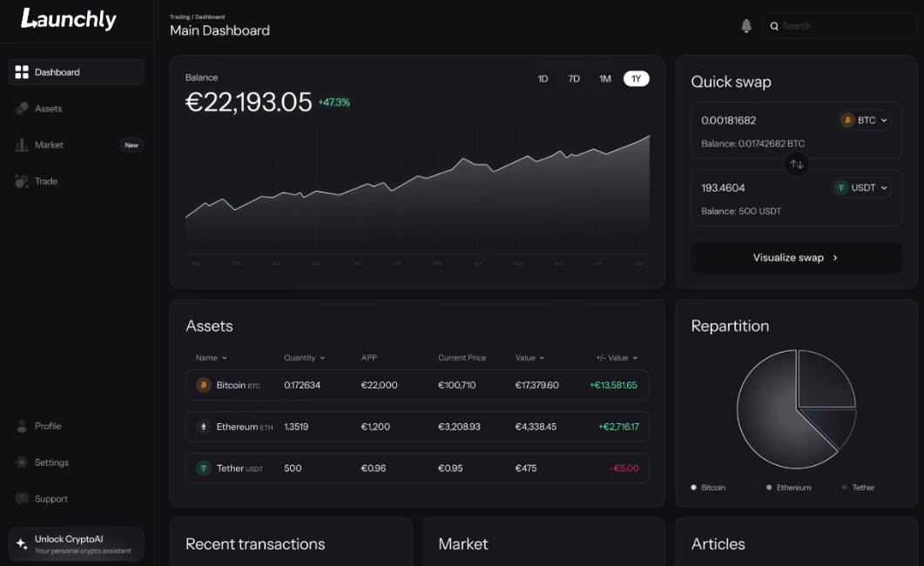Viewport: 924px width, 566px height.
Task: Select the 1D chart range
Action: tap(543, 79)
